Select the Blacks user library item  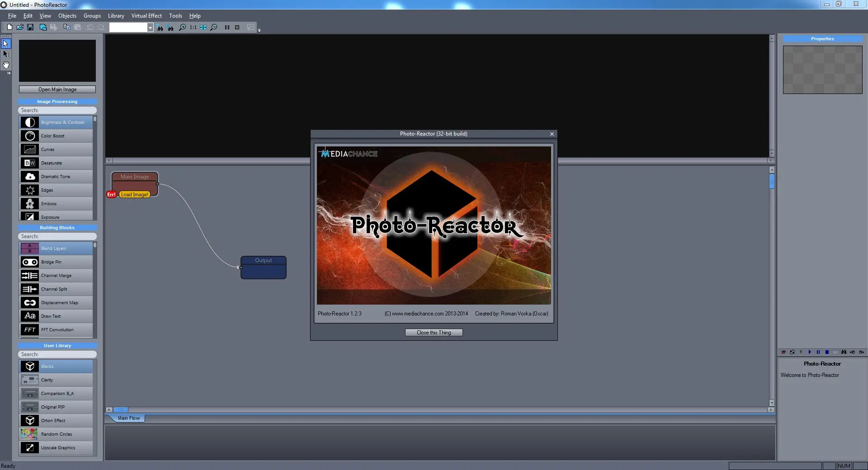click(57, 367)
